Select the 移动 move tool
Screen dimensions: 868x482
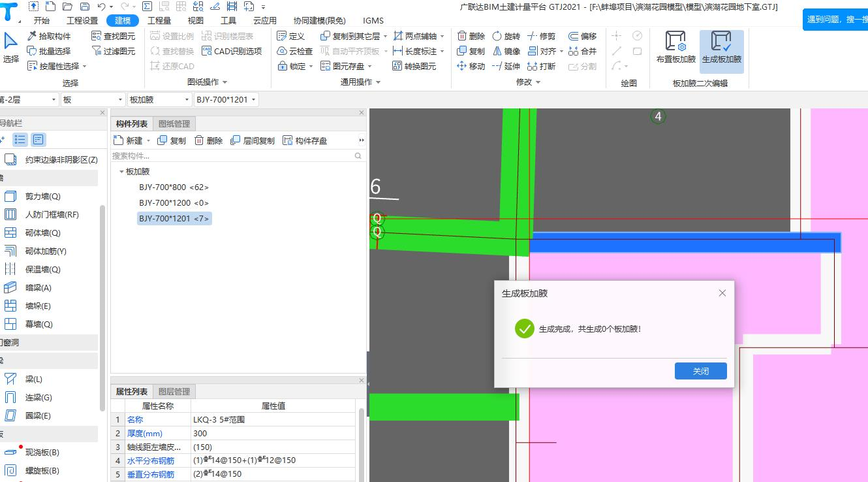click(x=471, y=66)
